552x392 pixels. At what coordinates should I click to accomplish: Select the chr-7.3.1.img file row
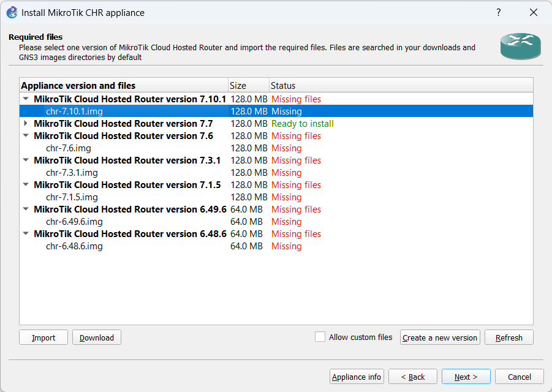click(x=276, y=173)
